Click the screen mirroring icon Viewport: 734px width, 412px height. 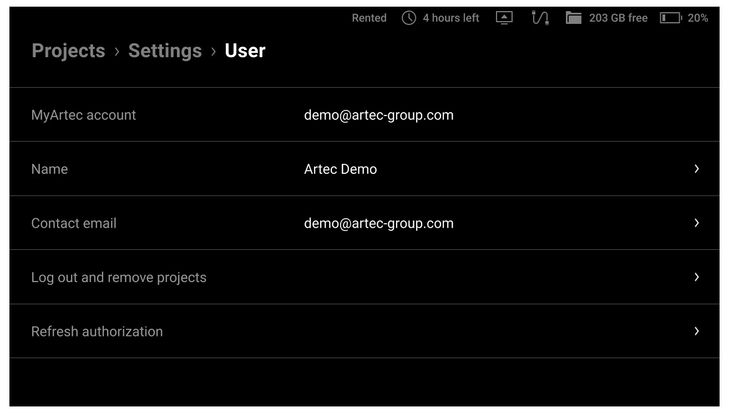[504, 18]
